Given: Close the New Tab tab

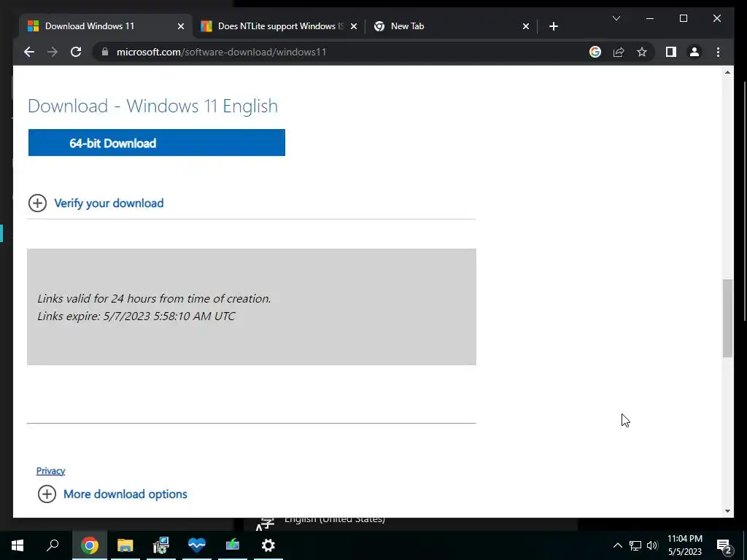Looking at the screenshot, I should [525, 26].
